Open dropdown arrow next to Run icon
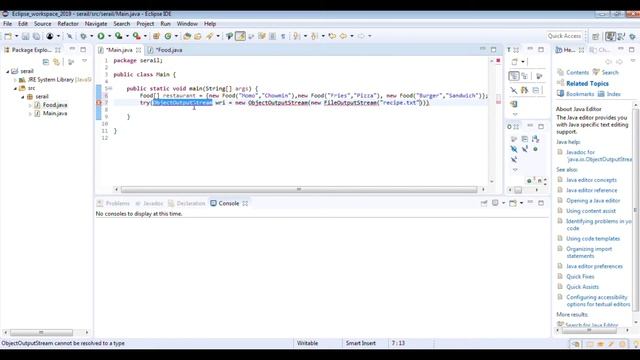This screenshot has width=640, height=360. pos(109,36)
